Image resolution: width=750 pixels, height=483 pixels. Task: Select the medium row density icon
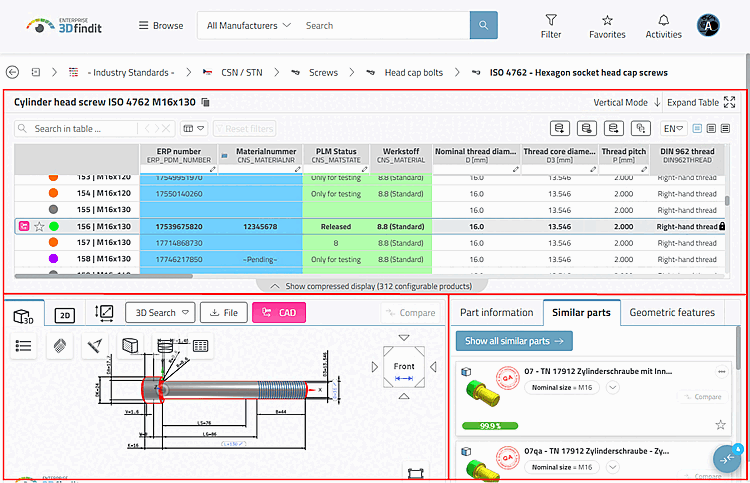pos(711,129)
